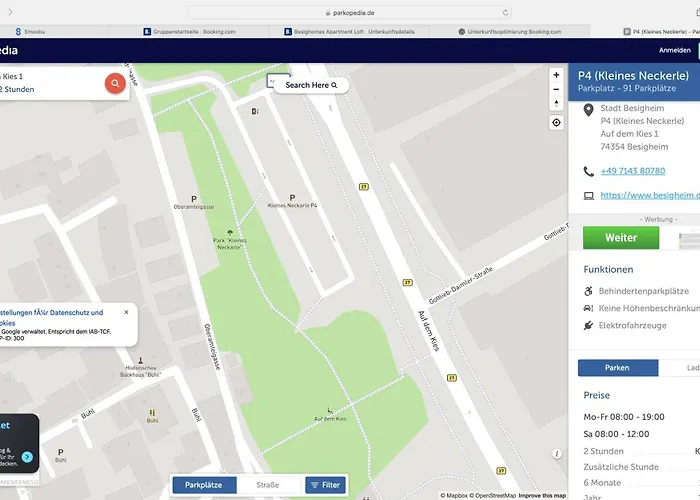Call phone number +49 7143 80780
This screenshot has width=700, height=500.
pos(633,171)
